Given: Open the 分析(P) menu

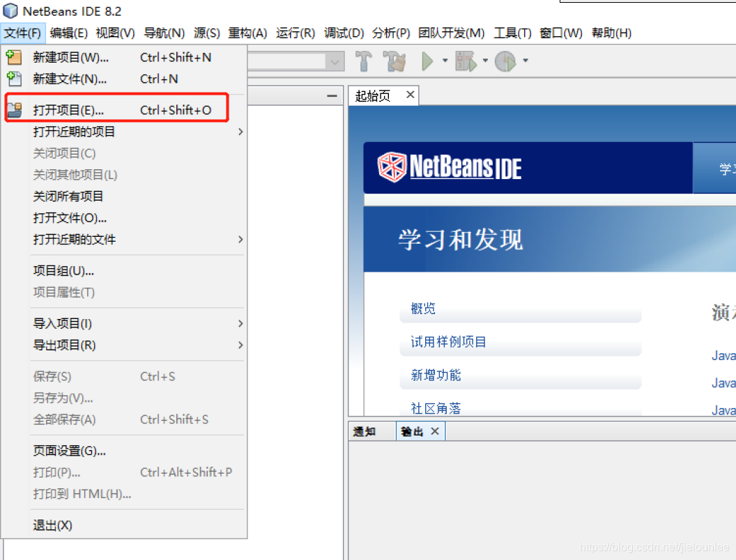Looking at the screenshot, I should tap(391, 33).
